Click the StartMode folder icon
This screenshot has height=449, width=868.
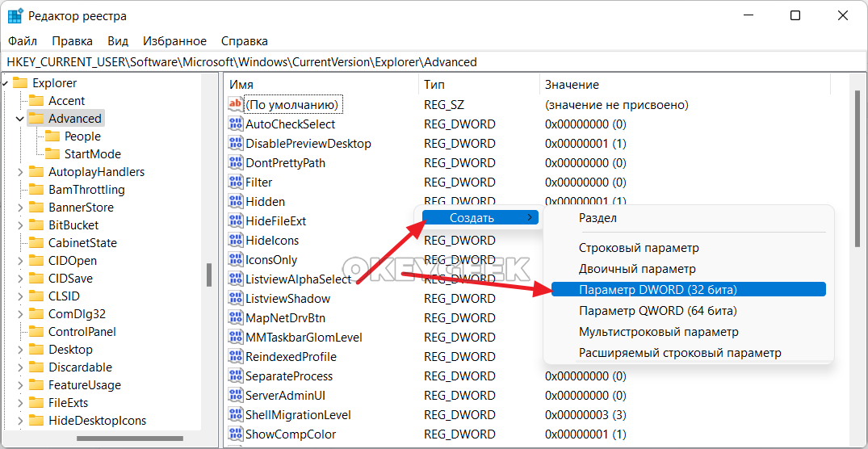[x=52, y=154]
